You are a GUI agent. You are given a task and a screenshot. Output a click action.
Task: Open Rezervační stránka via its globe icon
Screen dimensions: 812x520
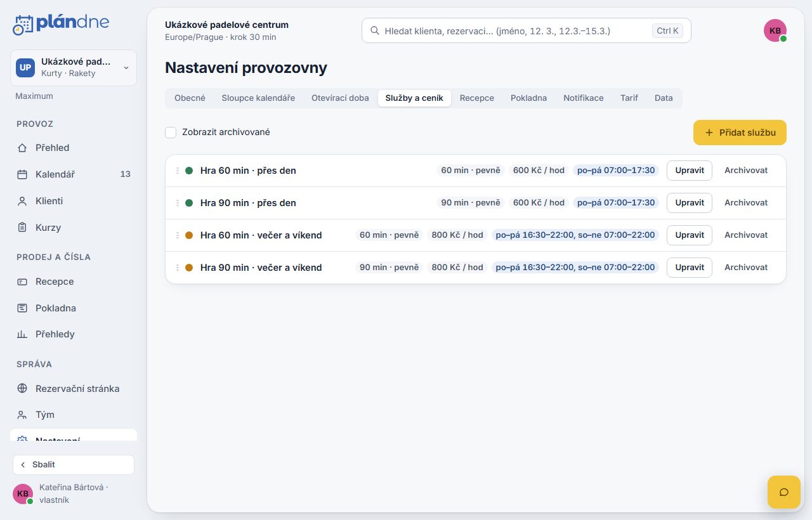(x=22, y=389)
